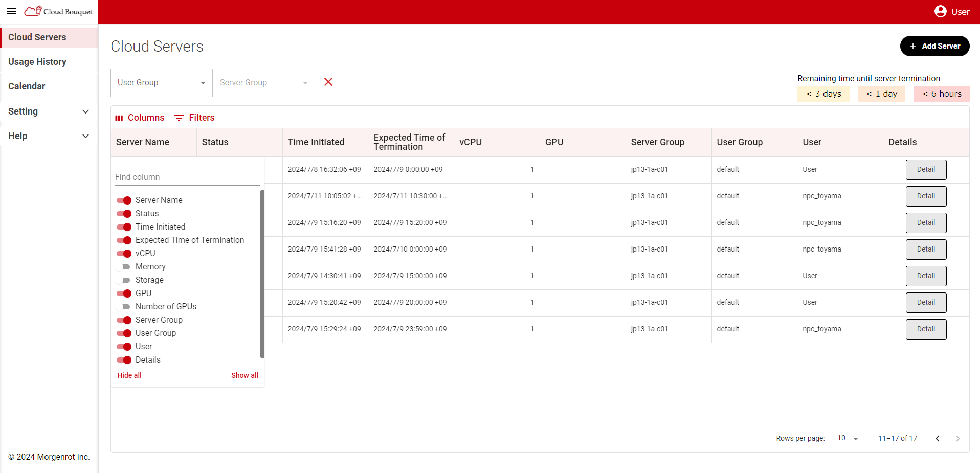The height and width of the screenshot is (473, 980).
Task: Open the Filters icon in the table toolbar
Action: [179, 118]
